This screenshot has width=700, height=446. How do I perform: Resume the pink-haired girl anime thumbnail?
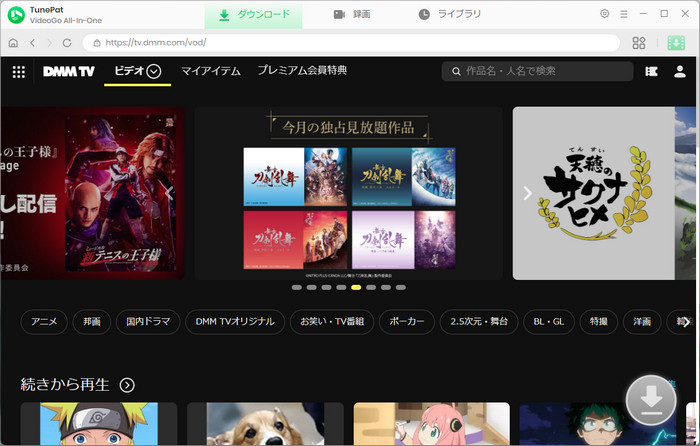(x=432, y=423)
